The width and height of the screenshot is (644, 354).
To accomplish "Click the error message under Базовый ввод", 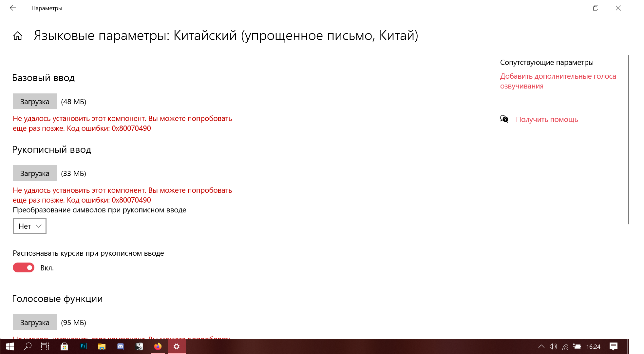I will (x=122, y=123).
